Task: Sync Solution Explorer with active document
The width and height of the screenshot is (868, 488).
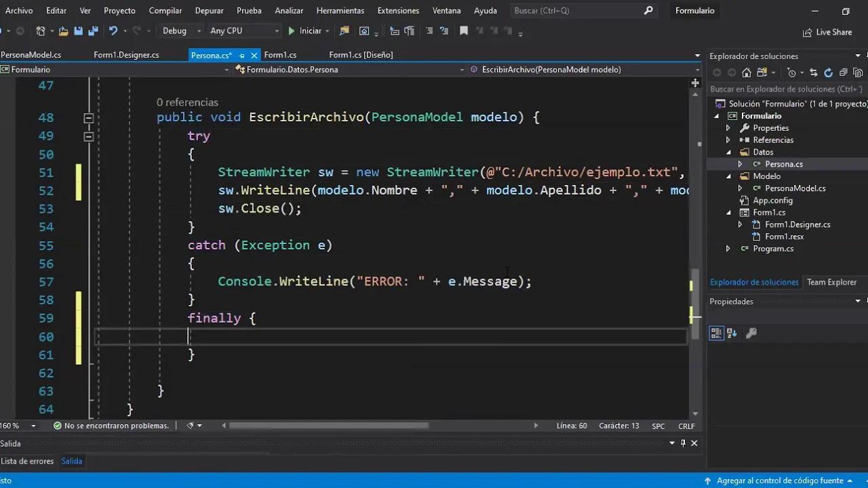Action: point(814,73)
